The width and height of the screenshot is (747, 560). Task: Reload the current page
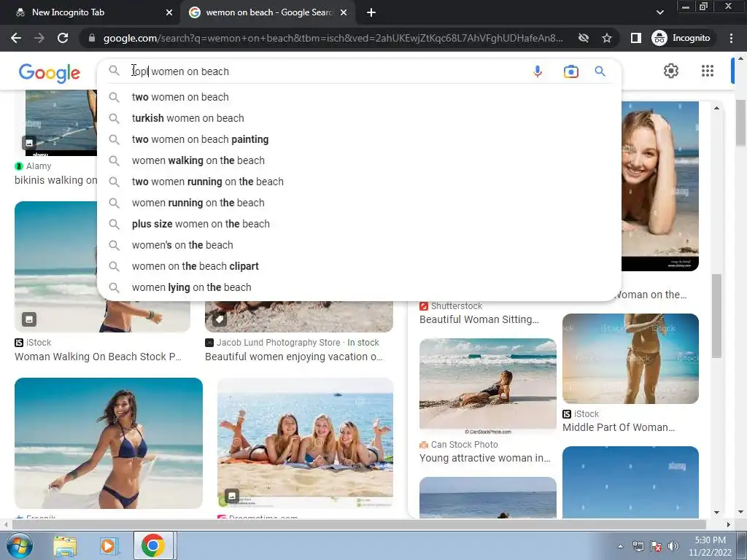pos(63,38)
